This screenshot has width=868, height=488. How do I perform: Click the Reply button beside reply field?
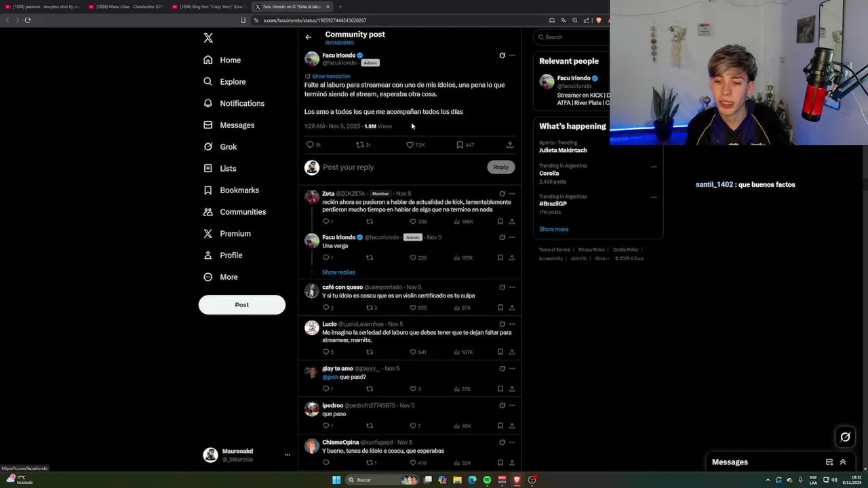coord(501,167)
